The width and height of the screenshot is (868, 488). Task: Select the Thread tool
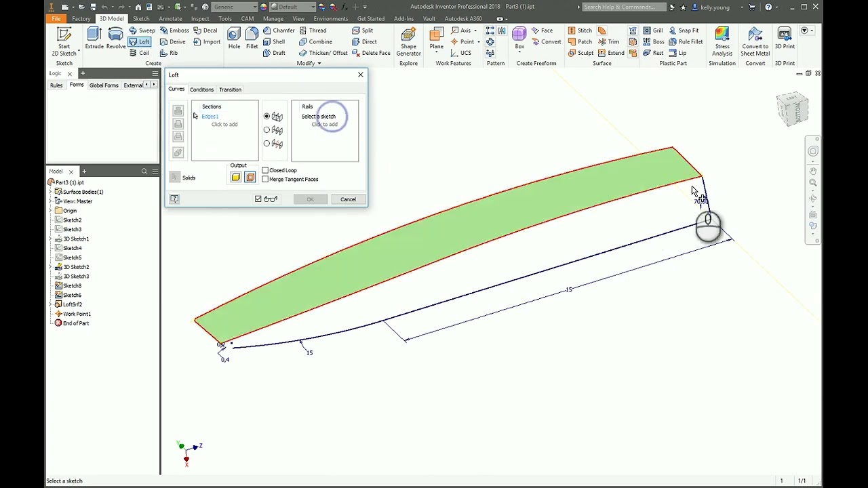tap(312, 30)
